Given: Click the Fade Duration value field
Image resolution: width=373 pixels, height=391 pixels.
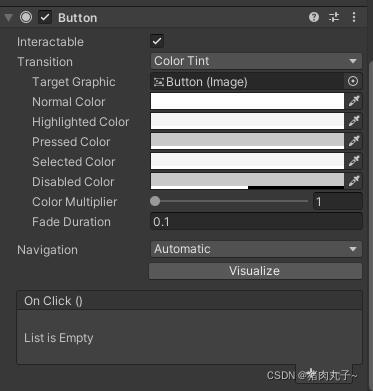Looking at the screenshot, I should pyautogui.click(x=256, y=221).
